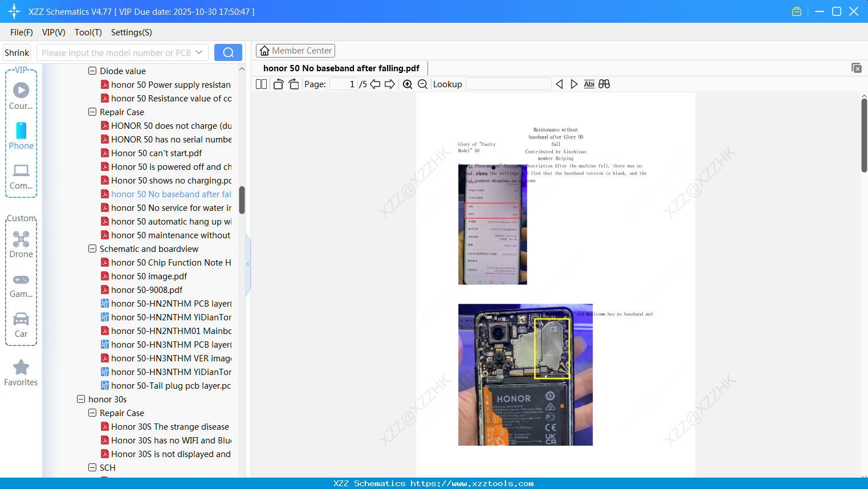
Task: Open the Courses sidebar section
Action: coord(21,96)
